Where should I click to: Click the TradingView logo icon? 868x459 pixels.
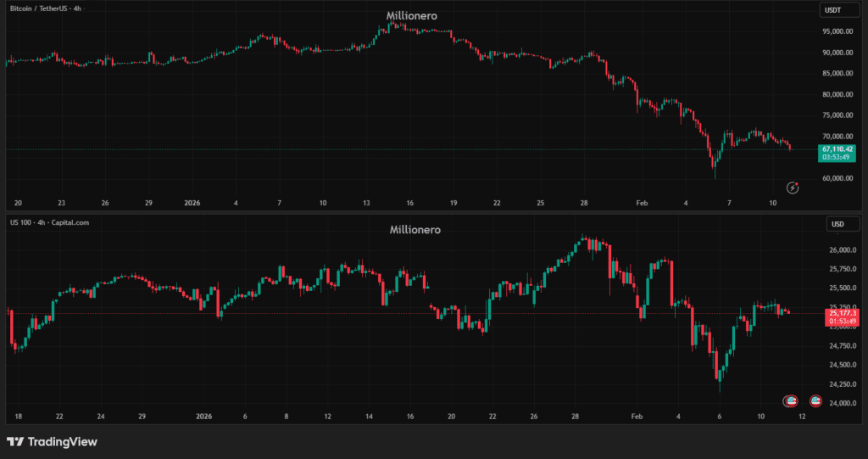[14, 442]
